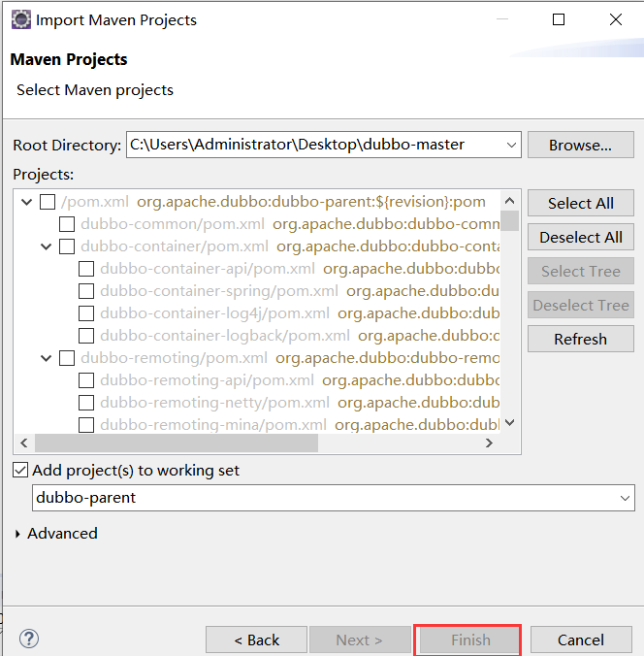
Task: Click the Finish button
Action: (x=470, y=640)
